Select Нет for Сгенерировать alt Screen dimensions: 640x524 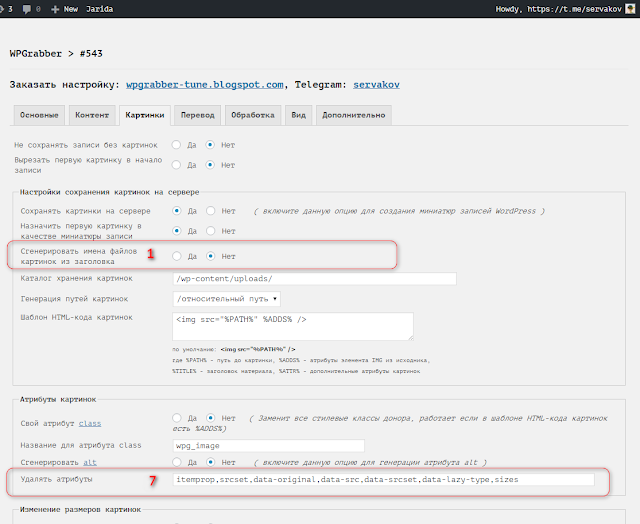(211, 462)
